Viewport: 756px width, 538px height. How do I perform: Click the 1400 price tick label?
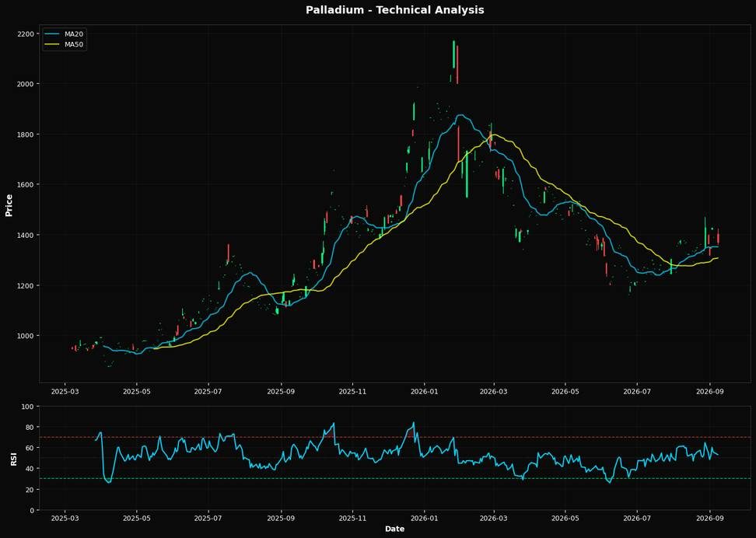(x=25, y=236)
